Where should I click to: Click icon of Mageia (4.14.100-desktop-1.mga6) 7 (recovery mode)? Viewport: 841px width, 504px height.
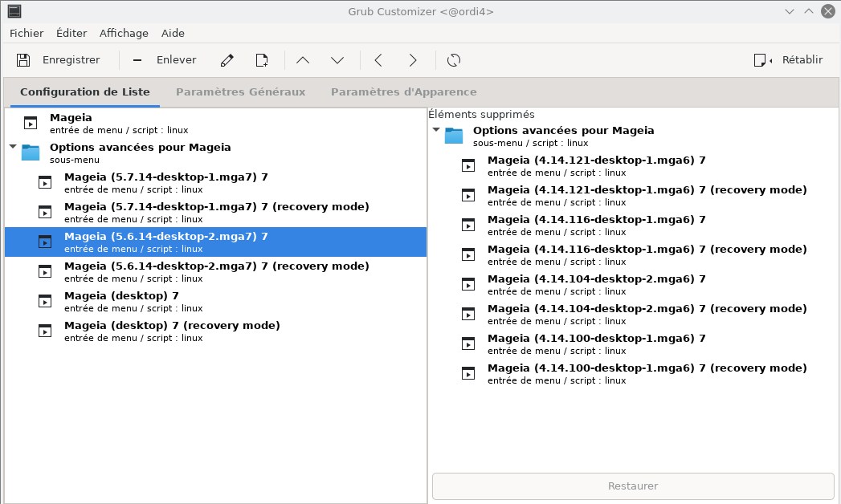[x=468, y=374]
